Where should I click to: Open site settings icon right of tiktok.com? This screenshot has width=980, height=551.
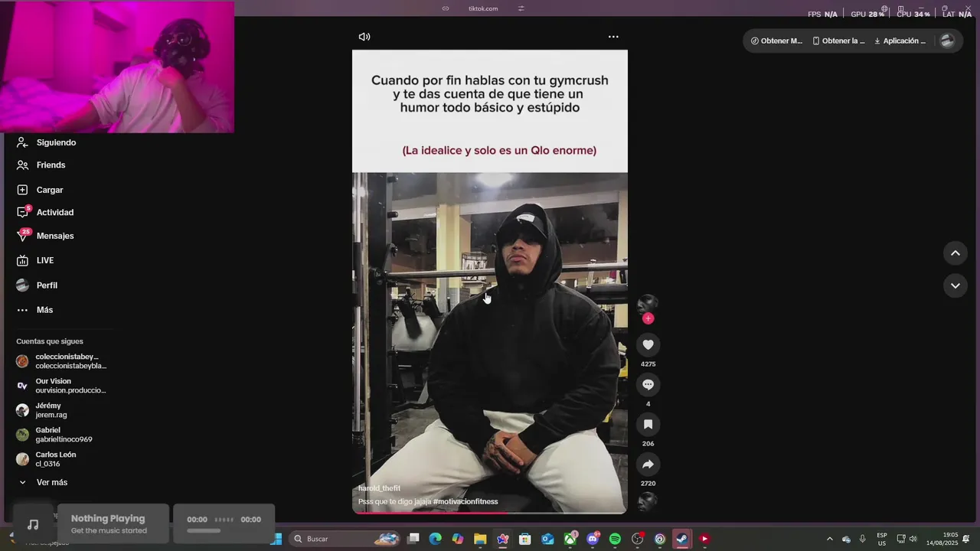point(521,8)
